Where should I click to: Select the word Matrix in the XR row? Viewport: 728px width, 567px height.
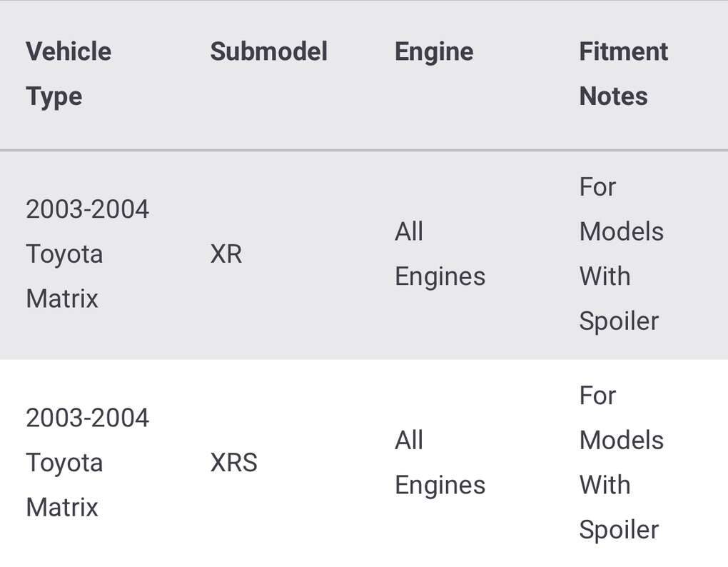pyautogui.click(x=62, y=298)
